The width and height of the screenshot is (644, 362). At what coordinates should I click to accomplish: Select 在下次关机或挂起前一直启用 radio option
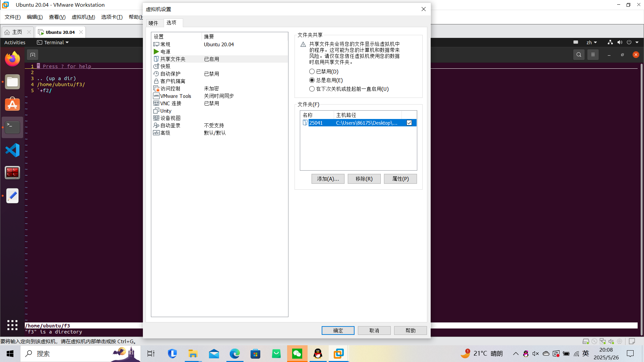point(312,89)
